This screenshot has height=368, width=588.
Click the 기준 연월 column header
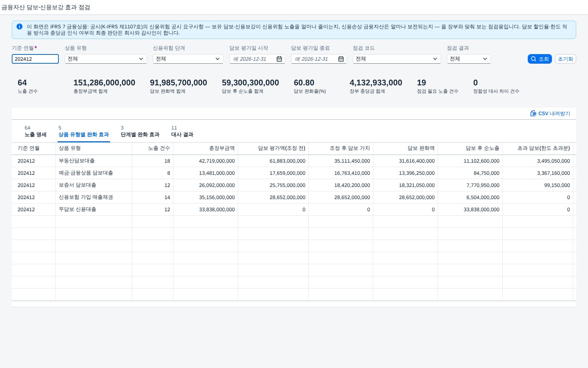pos(34,148)
